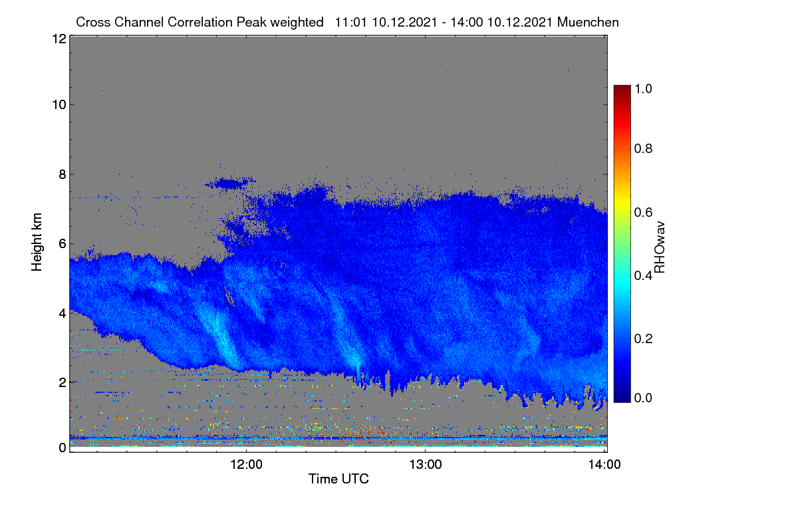Click the colorbar value 0.2
Viewport: 798px width, 532px height.
click(x=642, y=338)
